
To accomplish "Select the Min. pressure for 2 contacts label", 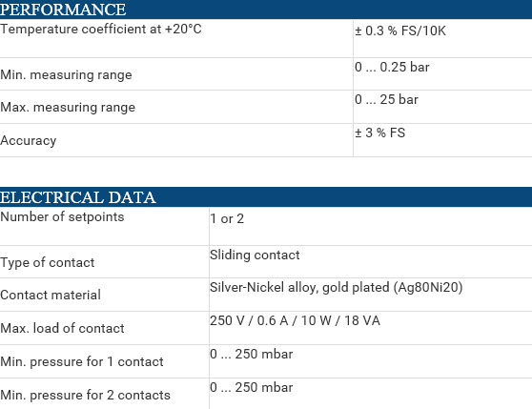I will pos(85,395).
